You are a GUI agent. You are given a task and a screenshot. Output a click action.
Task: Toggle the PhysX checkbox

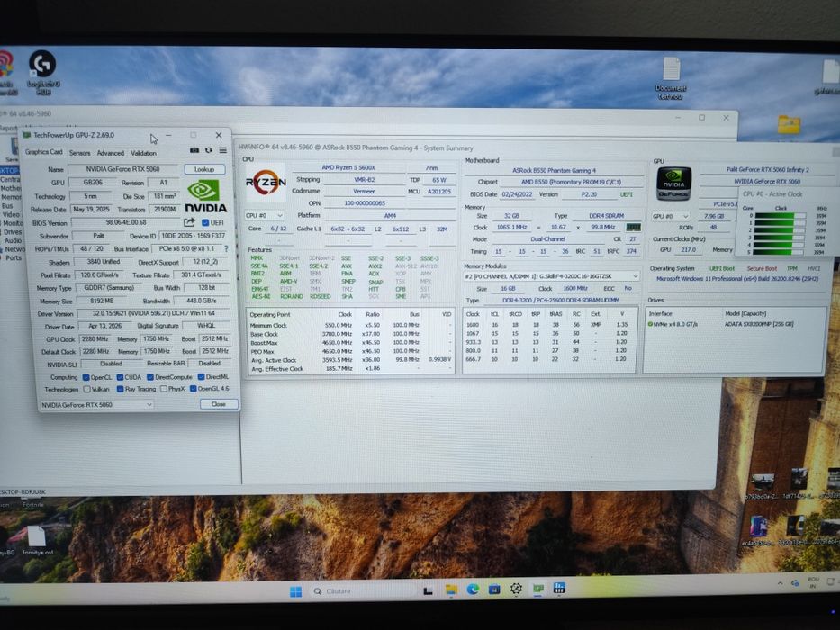tap(164, 389)
